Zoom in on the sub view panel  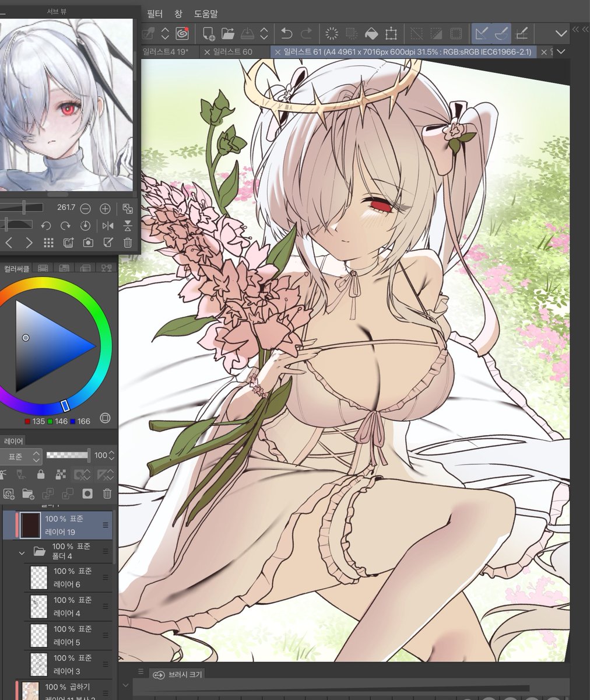click(105, 208)
